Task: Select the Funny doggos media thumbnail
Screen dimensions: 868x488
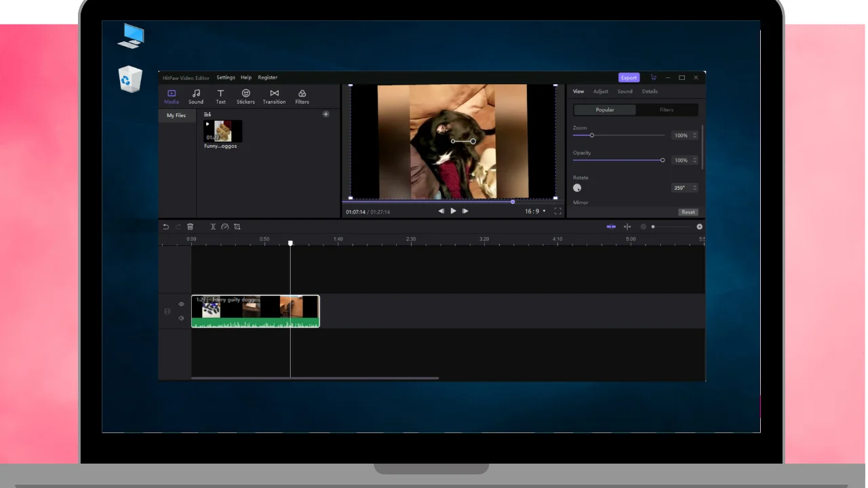Action: (223, 131)
